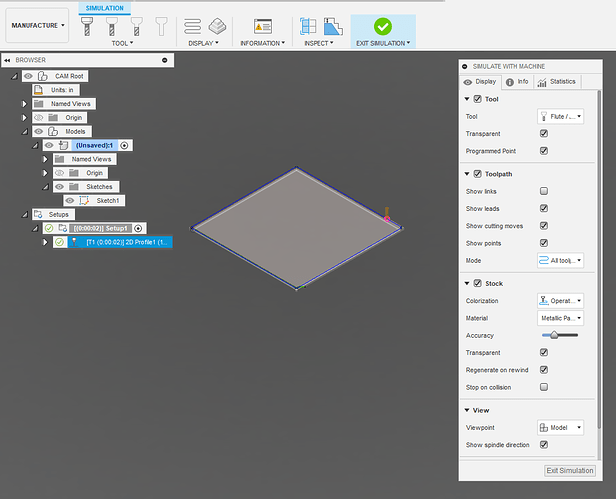616x499 pixels.
Task: Toggle visibility eye of CAM Root
Action: coord(28,76)
